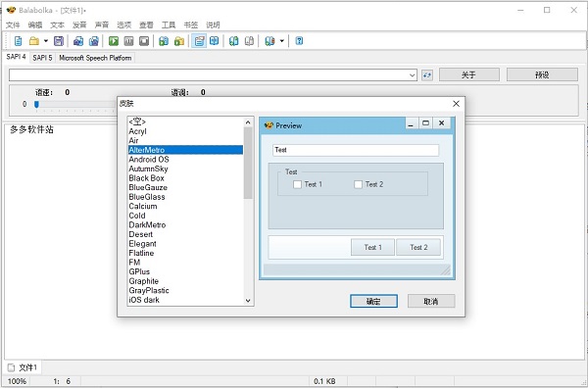Click the pause button in the toolbar
588x388 pixels.
click(128, 41)
